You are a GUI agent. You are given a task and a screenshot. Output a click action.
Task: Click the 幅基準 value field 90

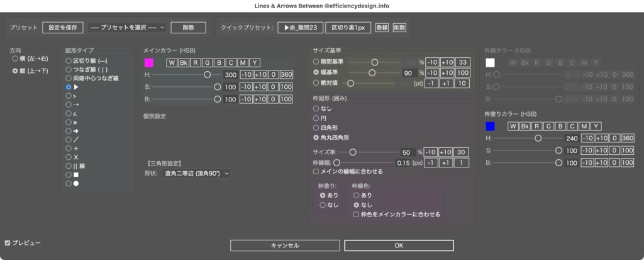pos(408,73)
